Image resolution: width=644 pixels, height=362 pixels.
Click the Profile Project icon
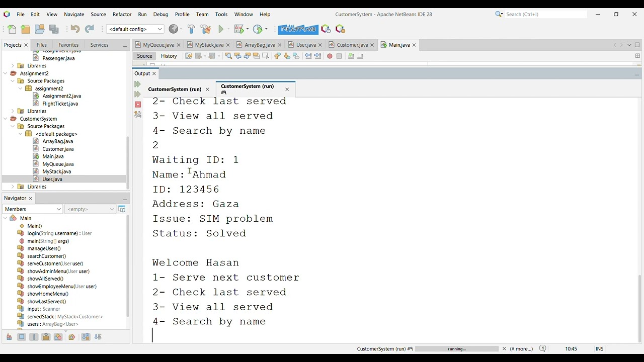tap(258, 29)
